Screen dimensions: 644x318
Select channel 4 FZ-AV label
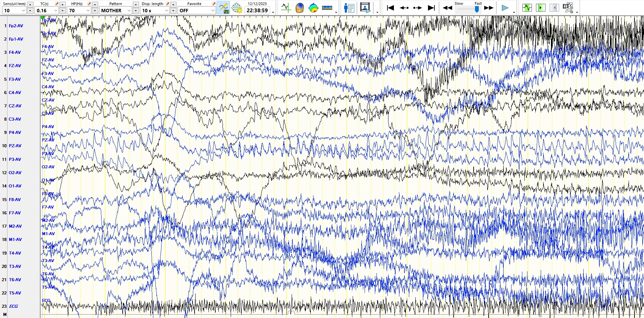tap(15, 65)
